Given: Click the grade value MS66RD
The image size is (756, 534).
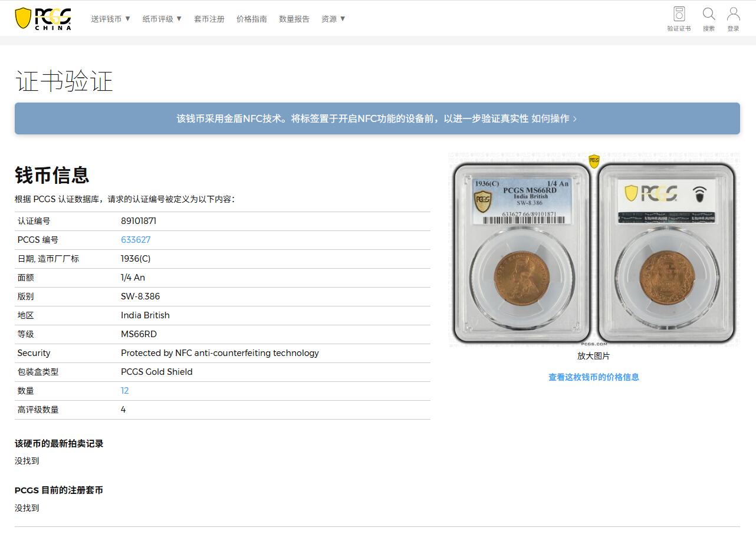Looking at the screenshot, I should point(139,334).
